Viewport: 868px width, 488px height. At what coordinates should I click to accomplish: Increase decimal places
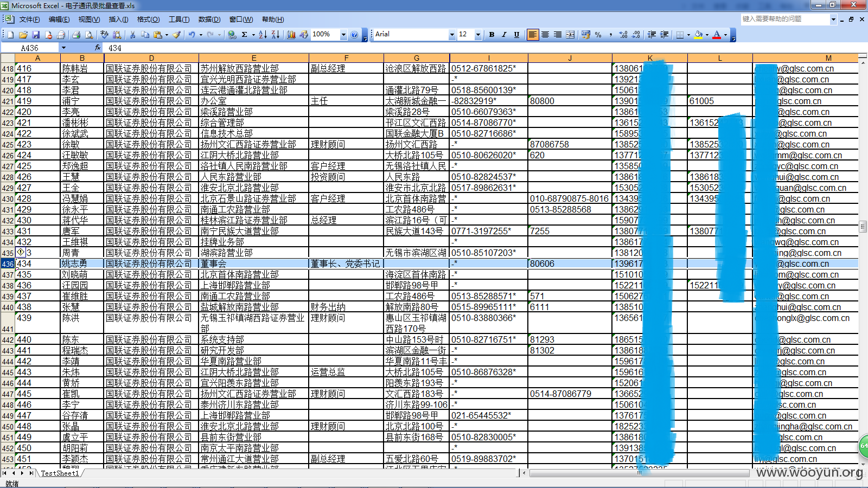pyautogui.click(x=623, y=35)
